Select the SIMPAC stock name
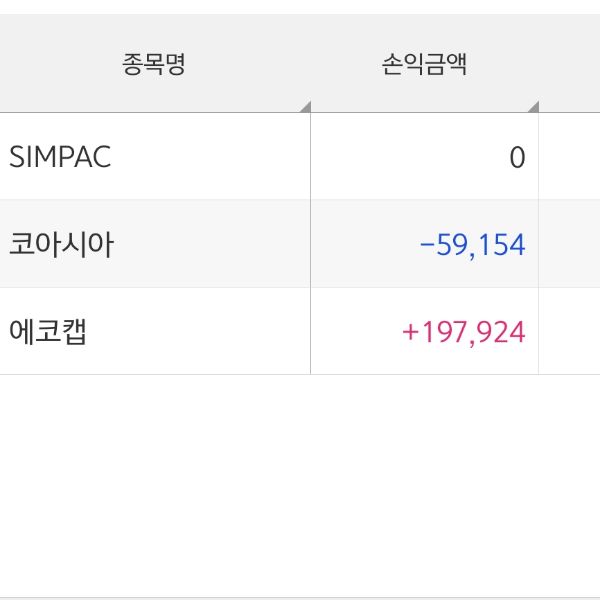The width and height of the screenshot is (600, 600). [x=60, y=157]
